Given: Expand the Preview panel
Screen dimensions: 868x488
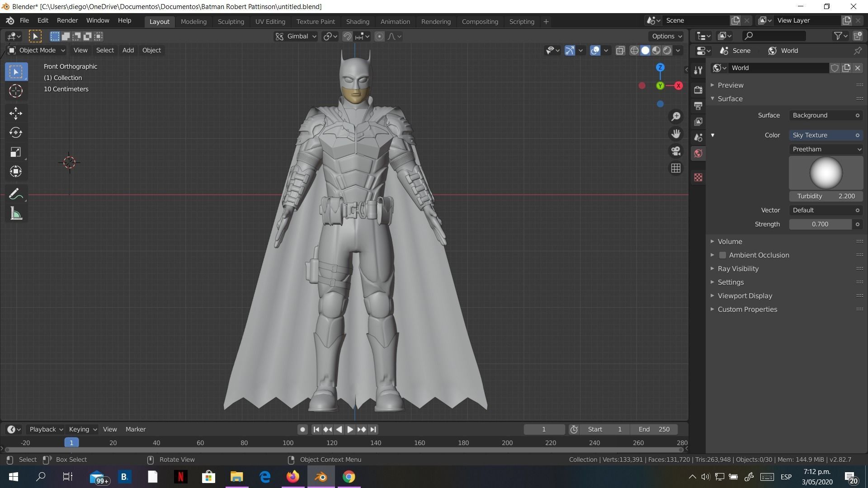Looking at the screenshot, I should pyautogui.click(x=730, y=85).
